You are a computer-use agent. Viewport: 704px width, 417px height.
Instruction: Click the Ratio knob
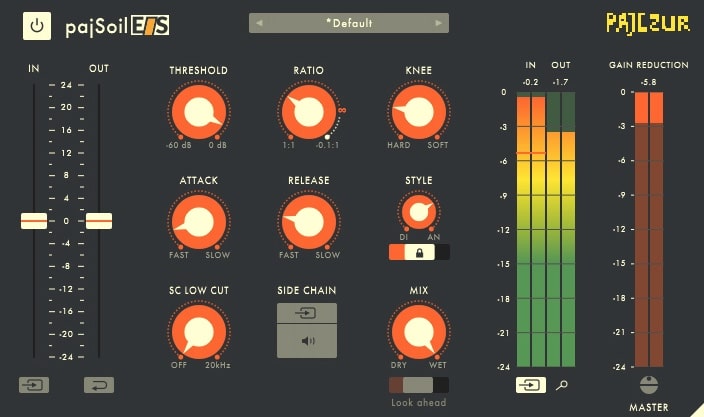tap(308, 112)
